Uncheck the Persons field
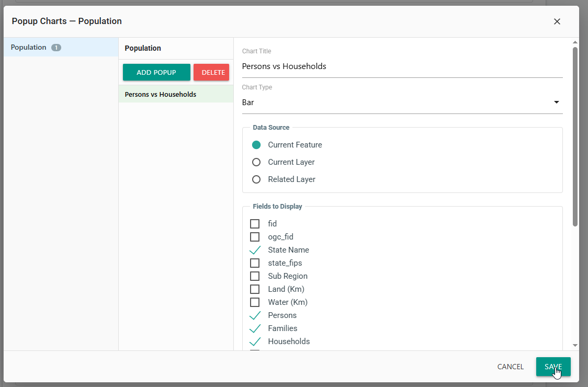Screen dimensions: 588x387 tap(255, 315)
